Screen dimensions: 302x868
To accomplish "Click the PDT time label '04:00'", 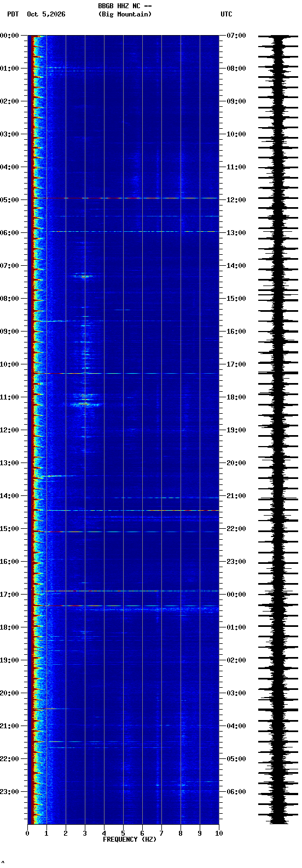I will coord(9,167).
